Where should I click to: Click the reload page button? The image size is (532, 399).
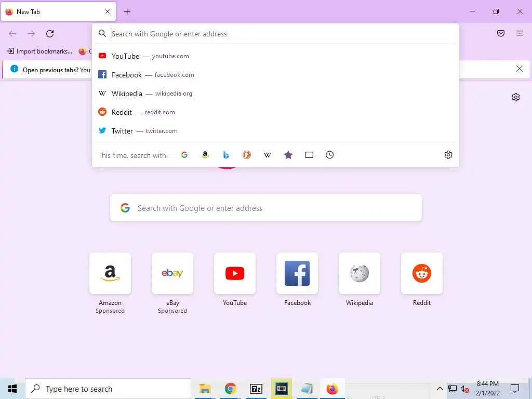click(x=50, y=34)
